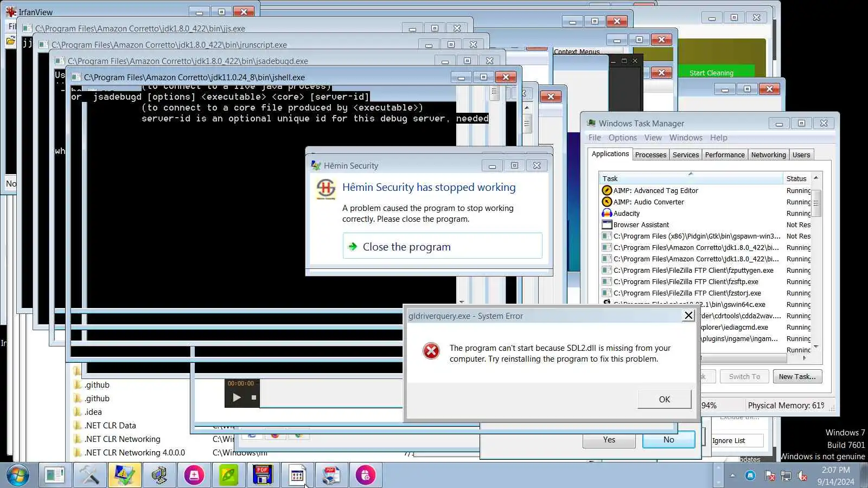
Task: Select the FileZilla fzsftp.exe task row
Action: pyautogui.click(x=706, y=281)
